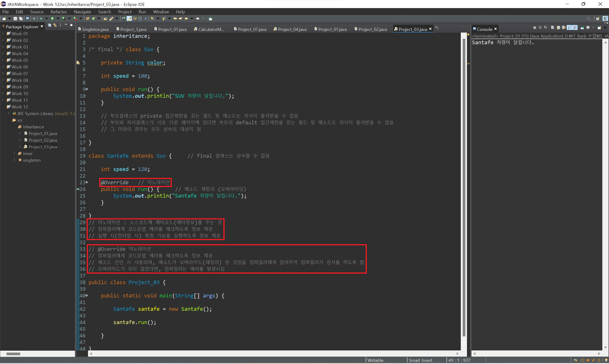The width and height of the screenshot is (609, 364).
Task: Click the New Java Class icon
Action: (x=93, y=19)
